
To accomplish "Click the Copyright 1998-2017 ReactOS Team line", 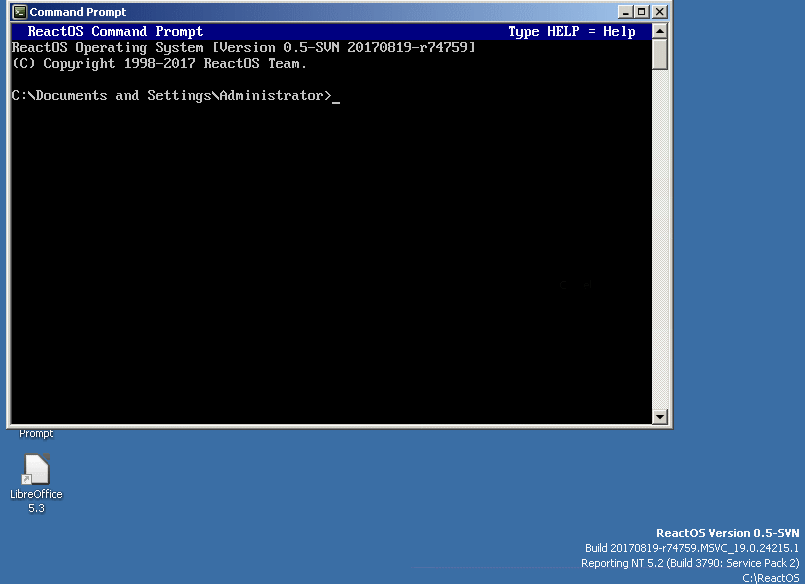I will coord(159,63).
